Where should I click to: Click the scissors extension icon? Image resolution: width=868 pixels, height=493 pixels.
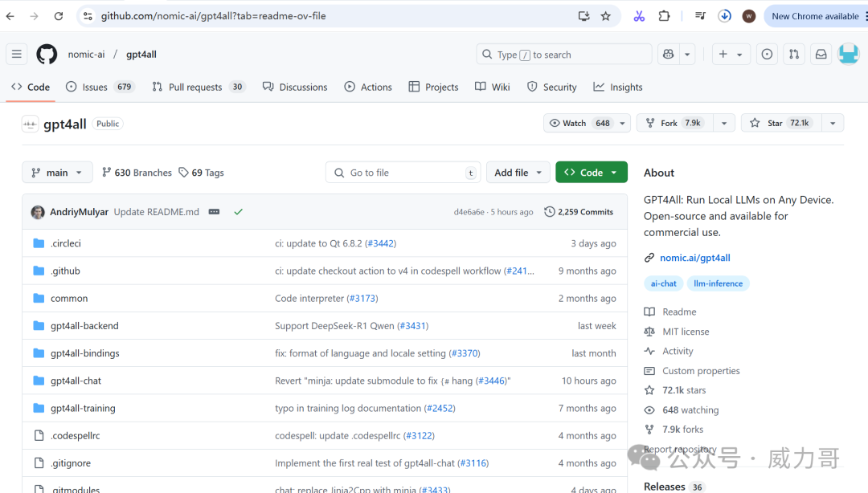pos(639,16)
